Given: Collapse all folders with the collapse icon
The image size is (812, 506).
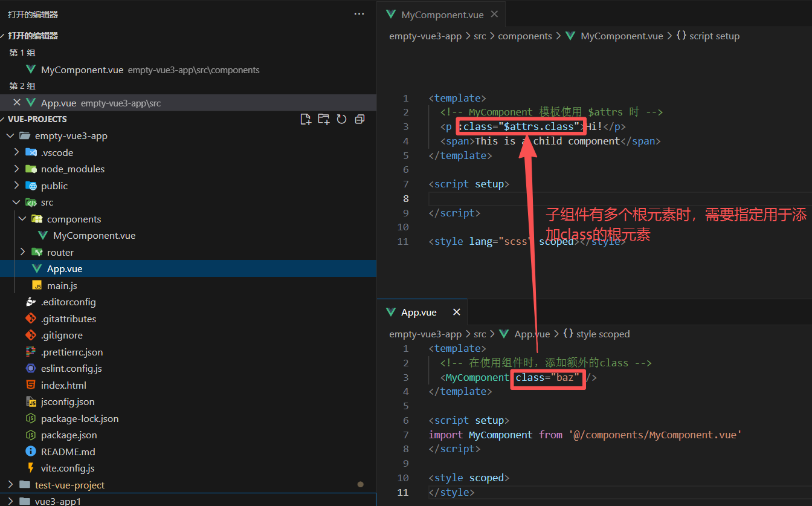Looking at the screenshot, I should 359,119.
